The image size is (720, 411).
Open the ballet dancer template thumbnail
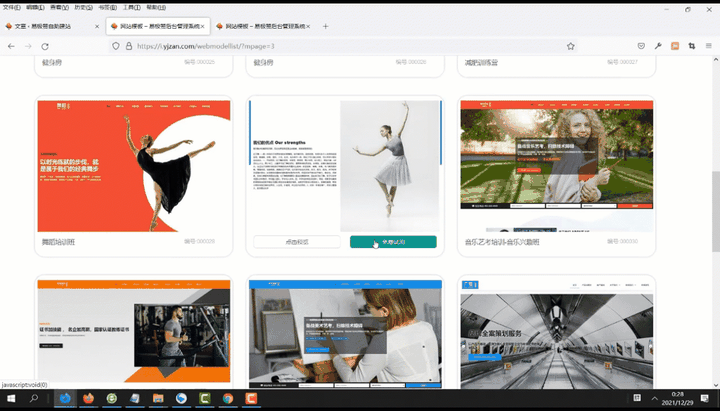tap(345, 166)
